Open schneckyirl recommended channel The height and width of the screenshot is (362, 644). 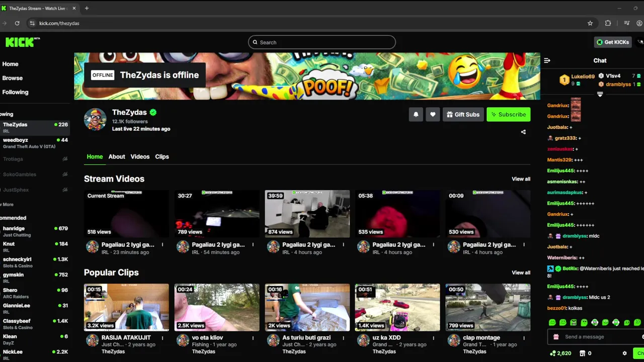pyautogui.click(x=34, y=262)
